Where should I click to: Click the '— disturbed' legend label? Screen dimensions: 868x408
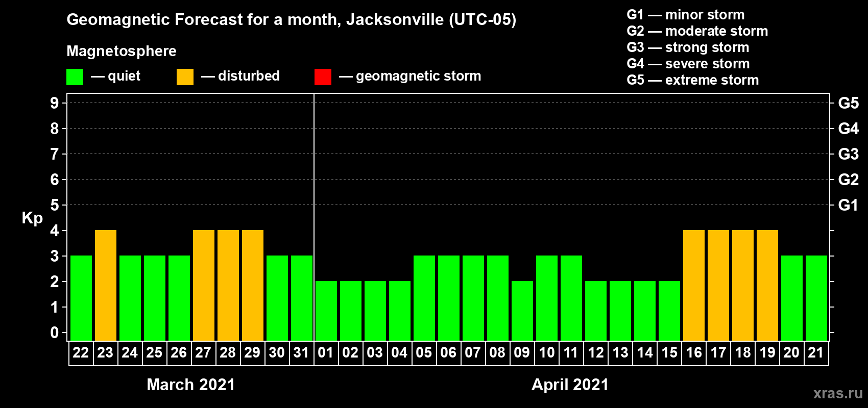(x=240, y=76)
